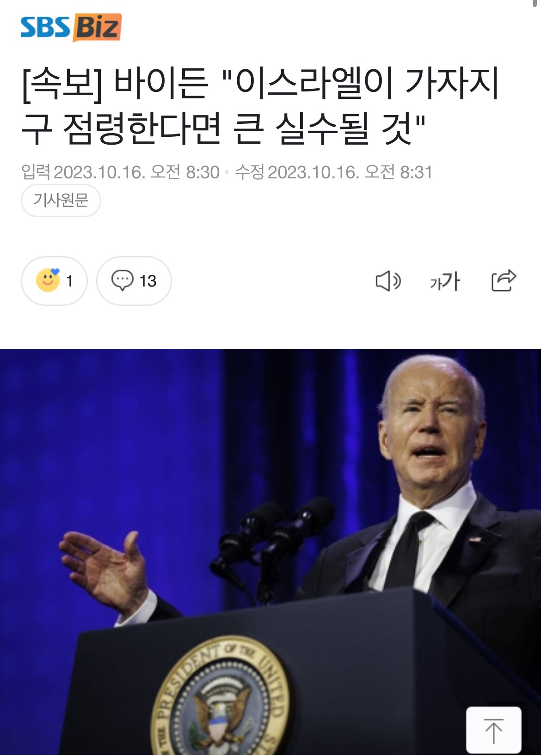
Task: Open the article photo of the podium speech
Action: tap(270, 552)
